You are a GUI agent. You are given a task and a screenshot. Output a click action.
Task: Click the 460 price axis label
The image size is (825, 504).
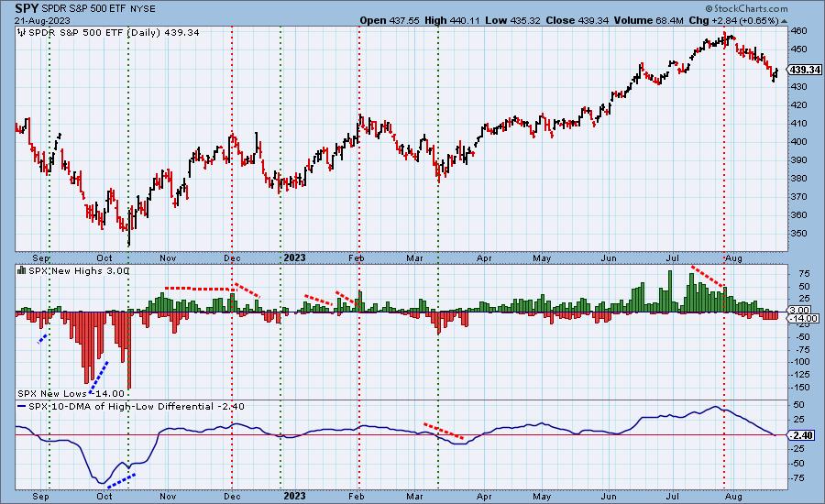point(798,30)
